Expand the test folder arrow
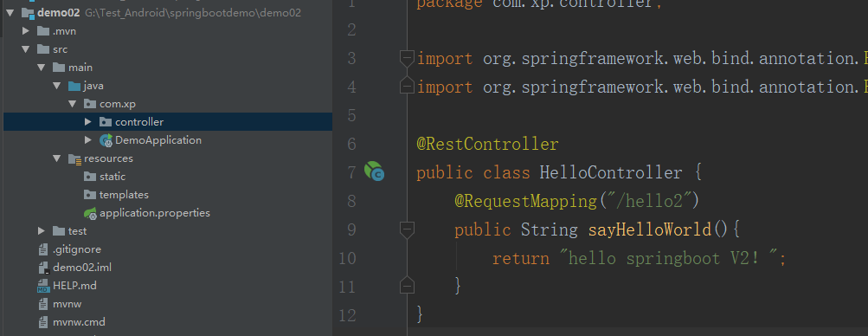The width and height of the screenshot is (868, 336). click(42, 231)
